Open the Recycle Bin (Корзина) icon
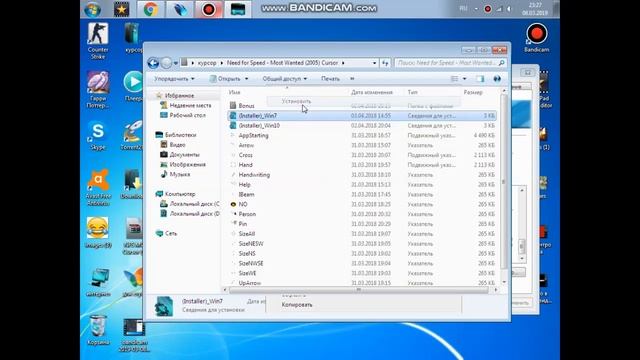This screenshot has width=640, height=360. [98, 330]
